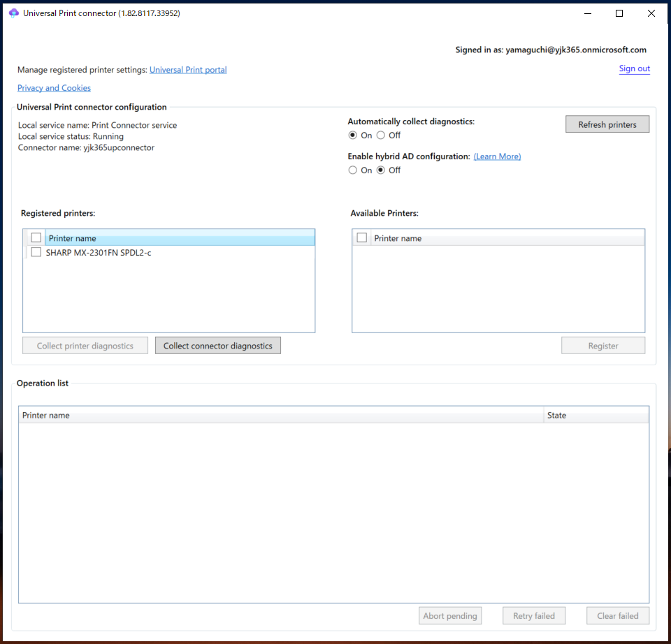This screenshot has height=644, width=671.
Task: Check the select-all box in Available Printers header
Action: tap(361, 237)
